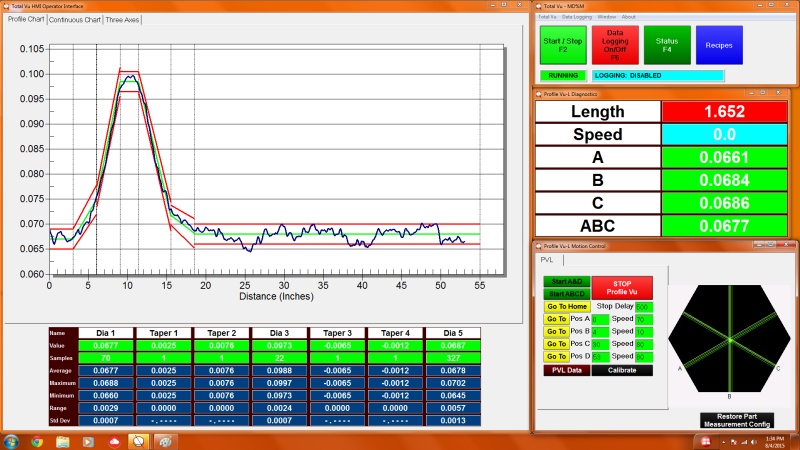The height and width of the screenshot is (450, 800).
Task: Open the Data Logging menu
Action: pyautogui.click(x=577, y=17)
